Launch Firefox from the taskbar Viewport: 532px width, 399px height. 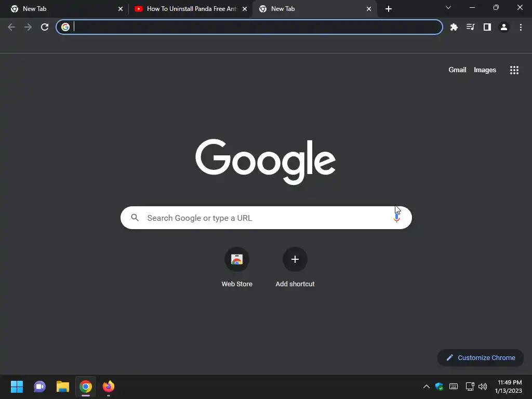point(109,387)
